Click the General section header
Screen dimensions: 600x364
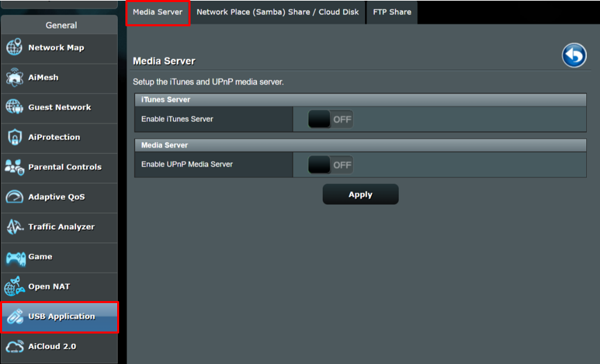61,25
